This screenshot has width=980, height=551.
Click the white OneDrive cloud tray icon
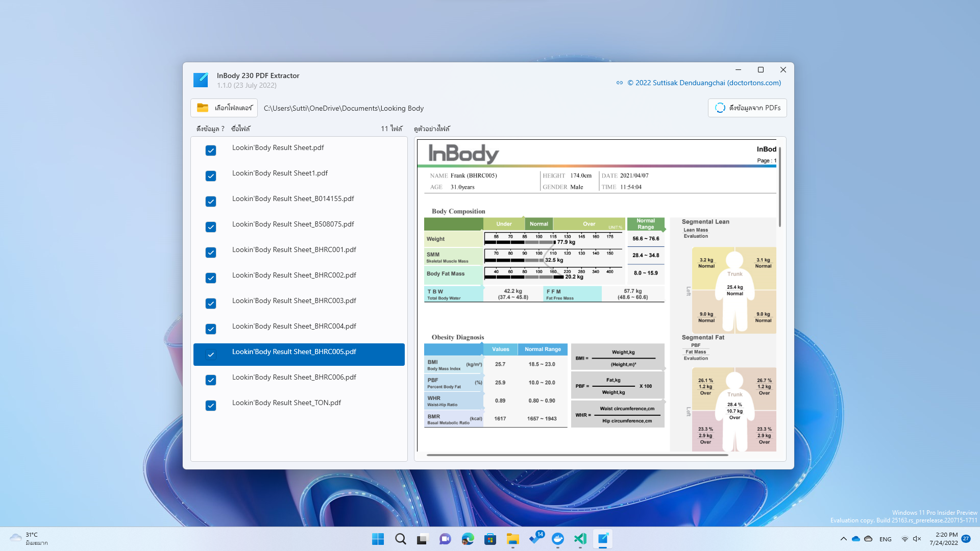tap(868, 539)
